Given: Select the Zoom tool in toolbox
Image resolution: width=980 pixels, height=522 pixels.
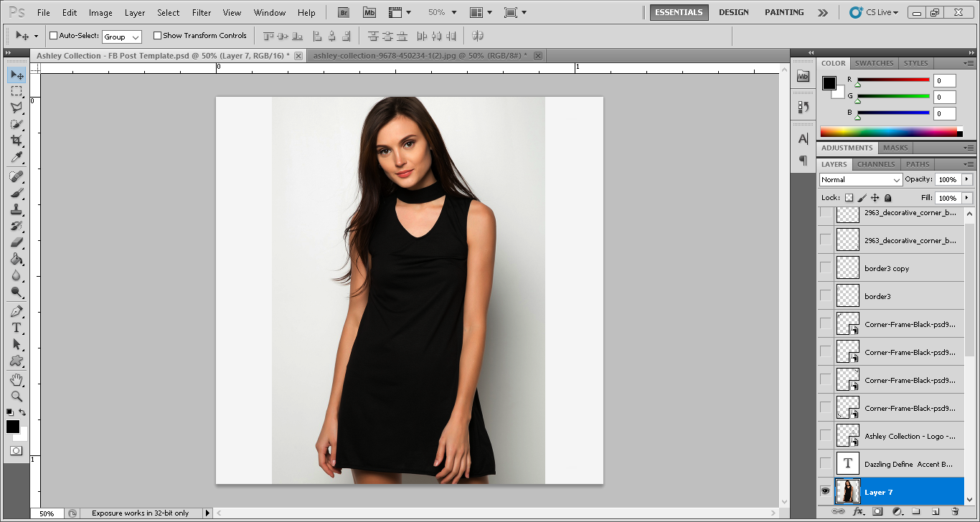Looking at the screenshot, I should click(17, 396).
